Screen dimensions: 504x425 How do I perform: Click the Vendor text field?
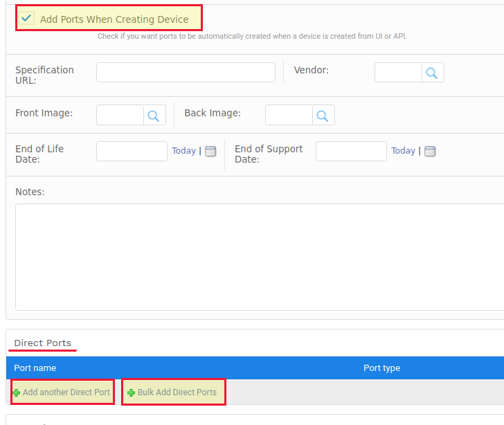pos(398,73)
